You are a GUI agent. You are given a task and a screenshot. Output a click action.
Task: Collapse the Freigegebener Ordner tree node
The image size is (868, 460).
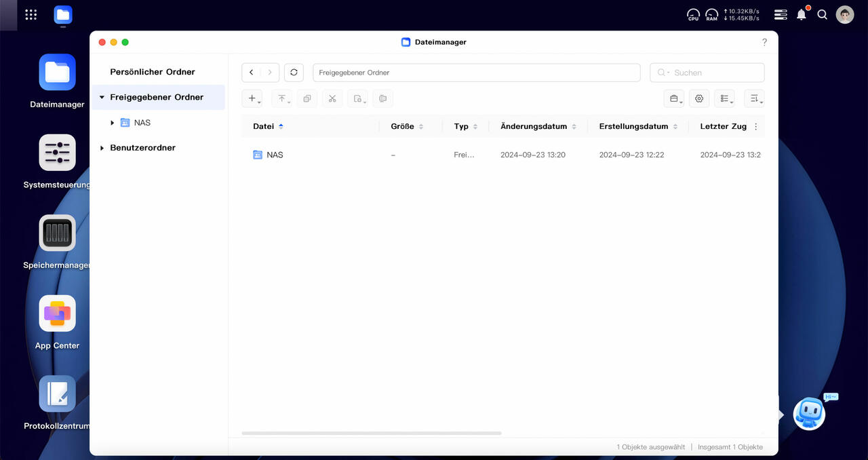point(102,97)
